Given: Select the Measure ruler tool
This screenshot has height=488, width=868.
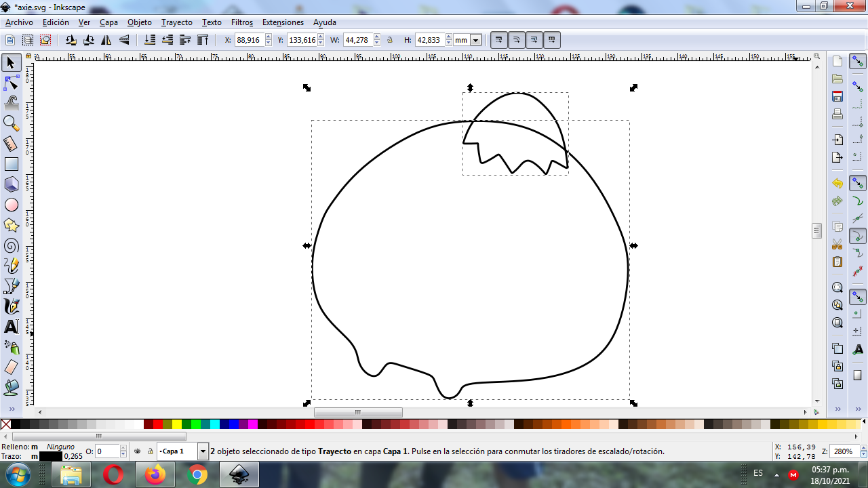Looking at the screenshot, I should 11,144.
